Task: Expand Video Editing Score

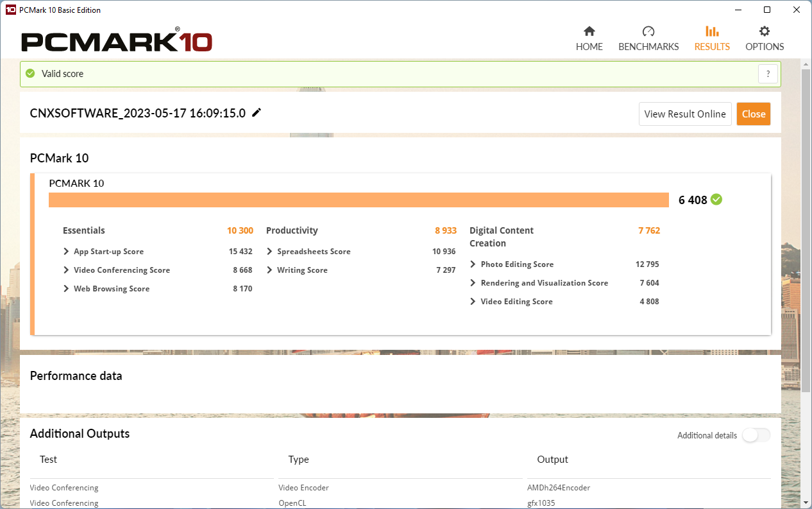Action: pyautogui.click(x=473, y=301)
